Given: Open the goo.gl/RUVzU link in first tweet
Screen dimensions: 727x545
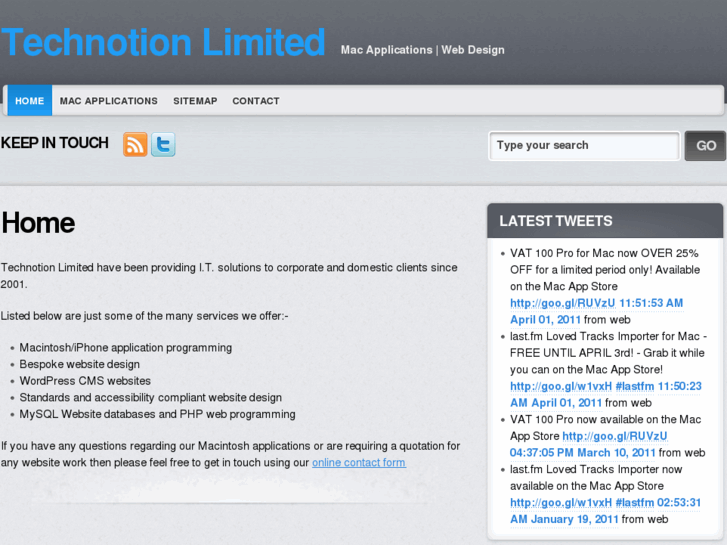Looking at the screenshot, I should pos(548,303).
